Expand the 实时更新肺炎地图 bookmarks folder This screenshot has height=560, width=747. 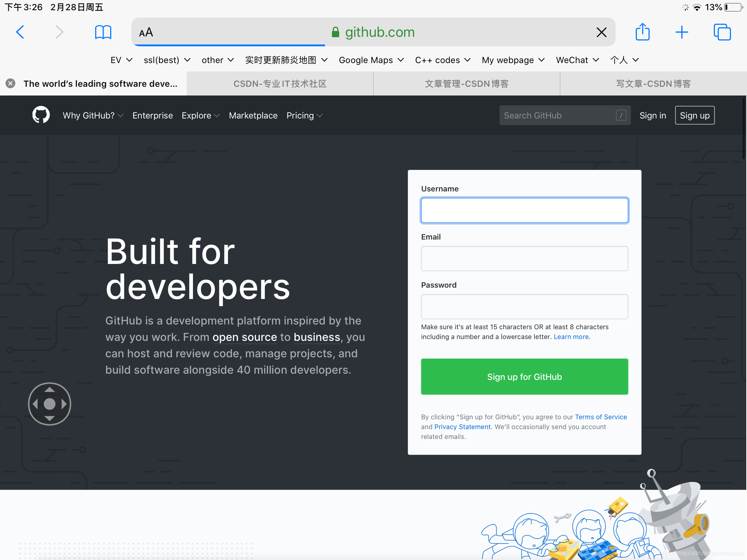(x=286, y=60)
